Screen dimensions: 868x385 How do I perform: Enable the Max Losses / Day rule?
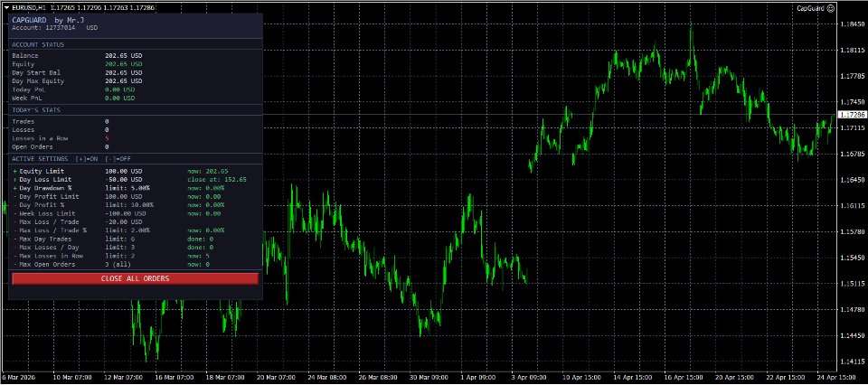tap(15, 248)
